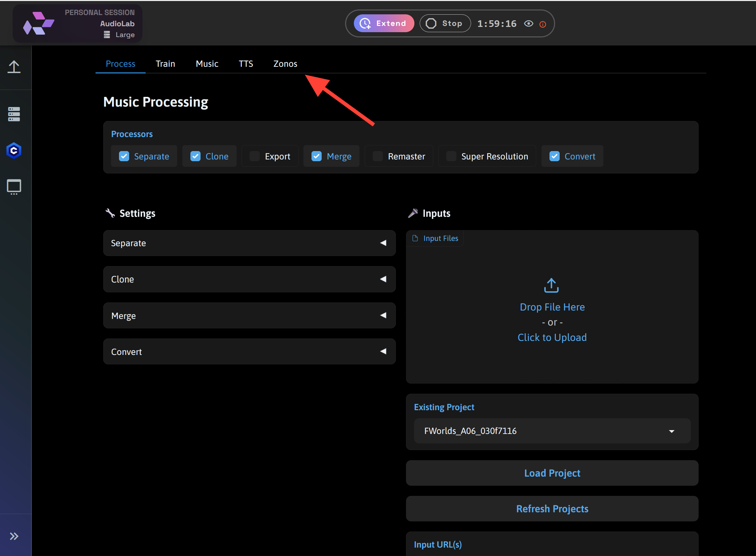Expand the Clone settings accordion
The width and height of the screenshot is (756, 556).
point(249,279)
